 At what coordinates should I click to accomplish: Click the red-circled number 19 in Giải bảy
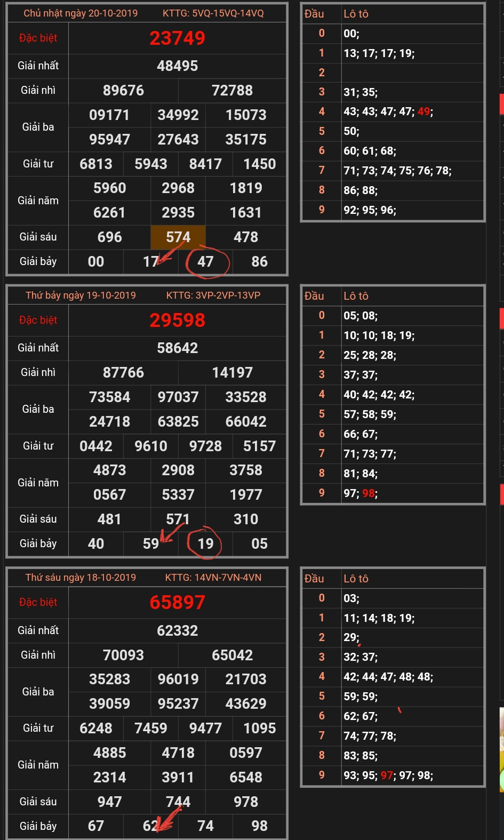205,543
